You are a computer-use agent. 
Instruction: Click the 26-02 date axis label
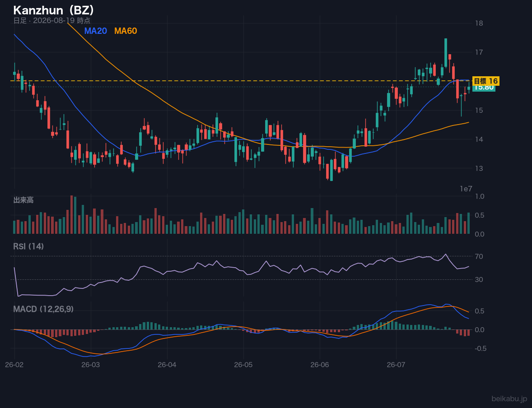point(14,365)
